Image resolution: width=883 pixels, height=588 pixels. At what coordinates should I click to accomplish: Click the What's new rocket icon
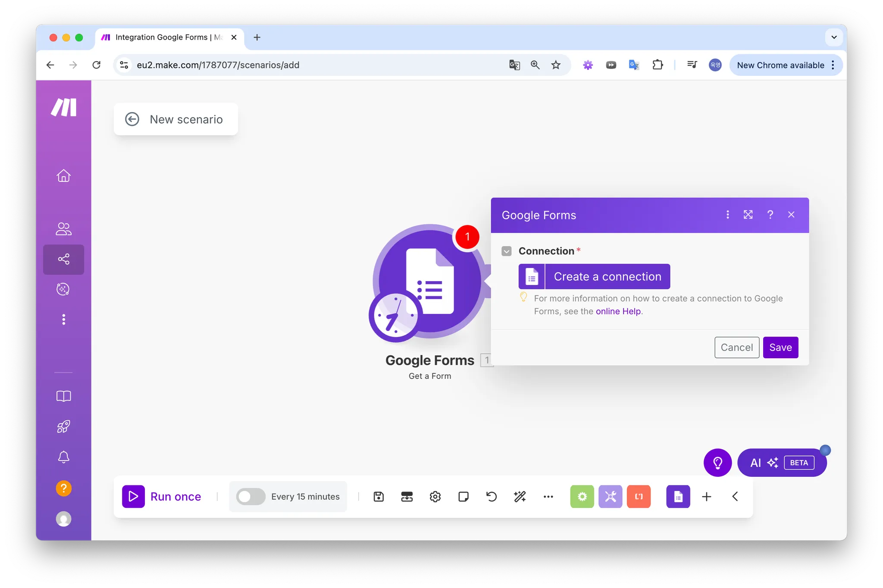point(64,427)
